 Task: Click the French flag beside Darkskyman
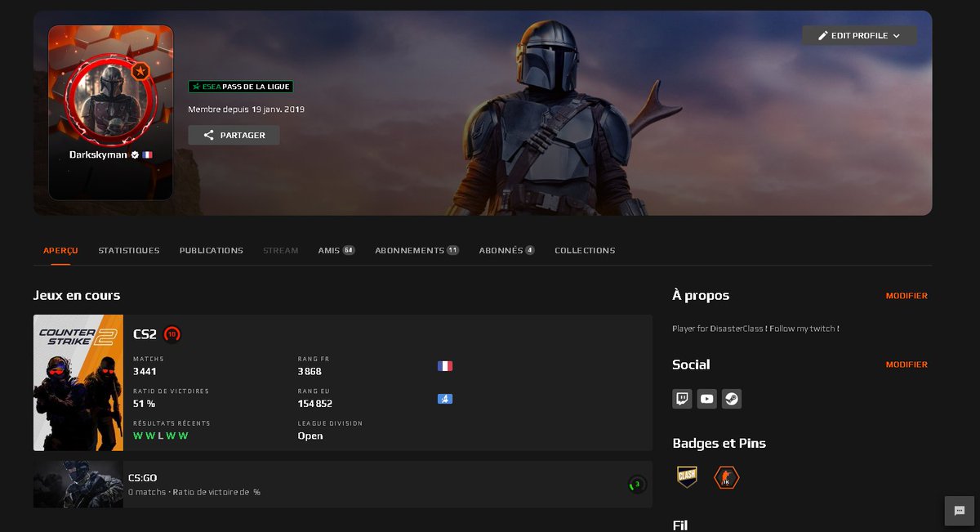point(147,154)
